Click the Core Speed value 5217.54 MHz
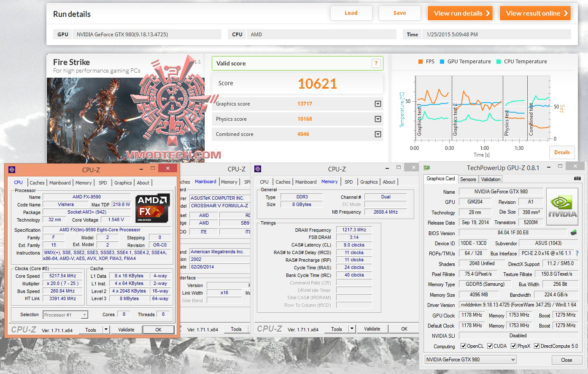 pyautogui.click(x=63, y=276)
